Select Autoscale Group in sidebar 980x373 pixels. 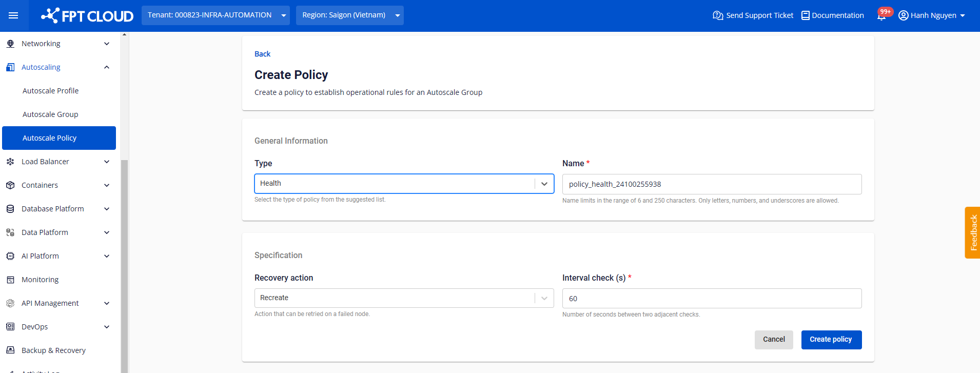(x=50, y=114)
